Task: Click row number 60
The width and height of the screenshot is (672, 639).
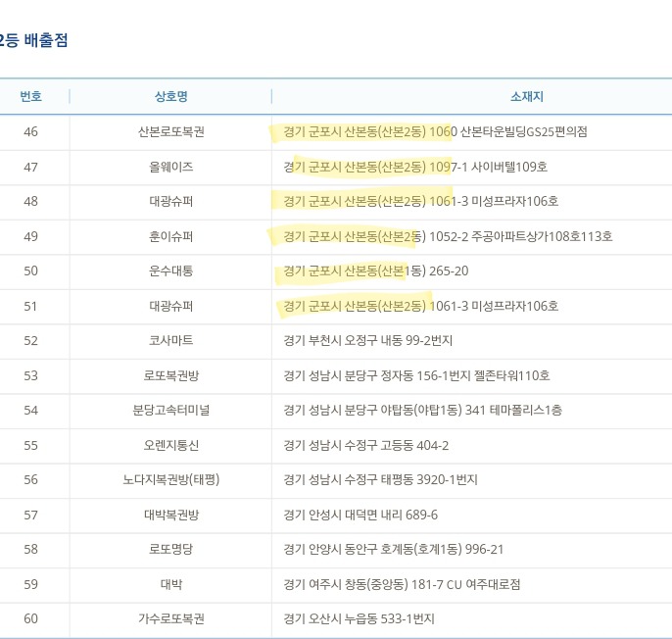Action: (31, 618)
